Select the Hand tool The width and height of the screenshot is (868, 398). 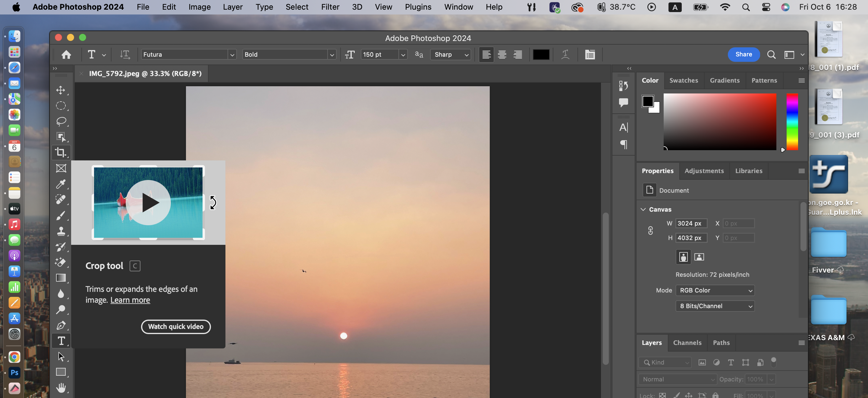61,387
